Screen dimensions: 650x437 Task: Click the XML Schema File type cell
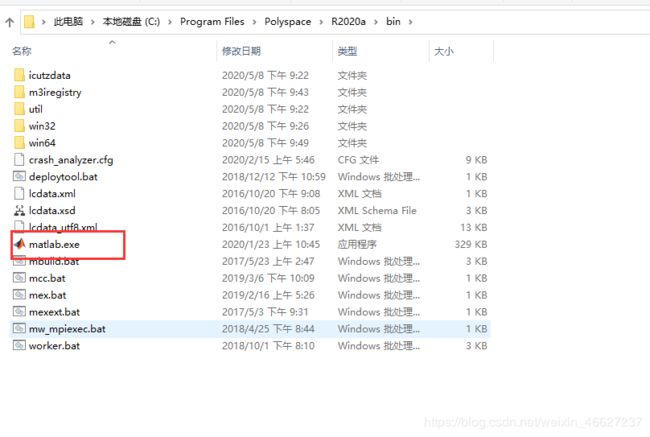point(377,211)
